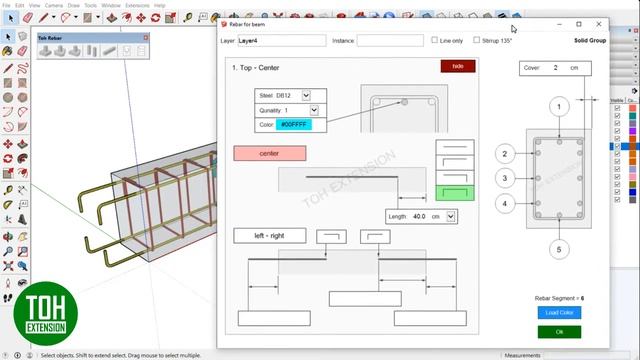Click the beam rebar icon in Toh Rebar
This screenshot has height=360, width=640.
[x=109, y=51]
